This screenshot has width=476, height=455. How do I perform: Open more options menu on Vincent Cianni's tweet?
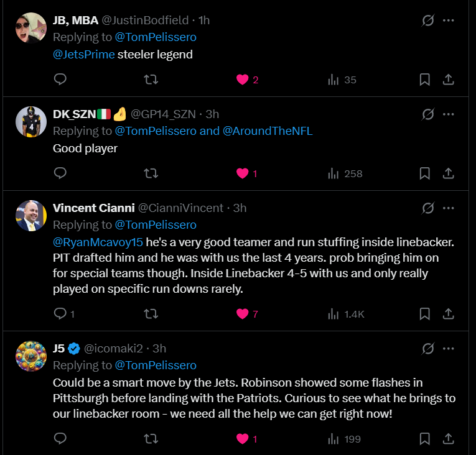pyautogui.click(x=448, y=208)
